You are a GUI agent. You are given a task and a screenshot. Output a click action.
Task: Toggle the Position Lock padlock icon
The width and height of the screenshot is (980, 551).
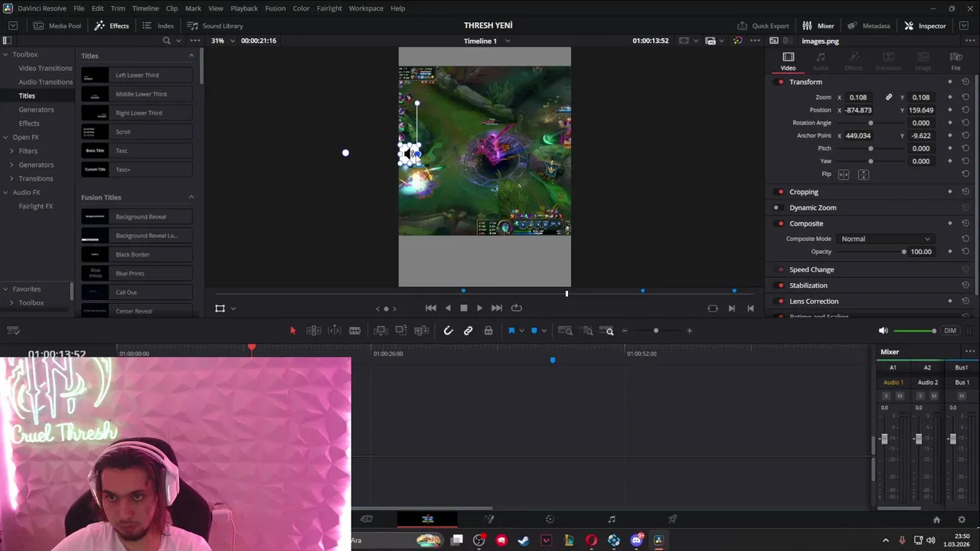pos(488,331)
